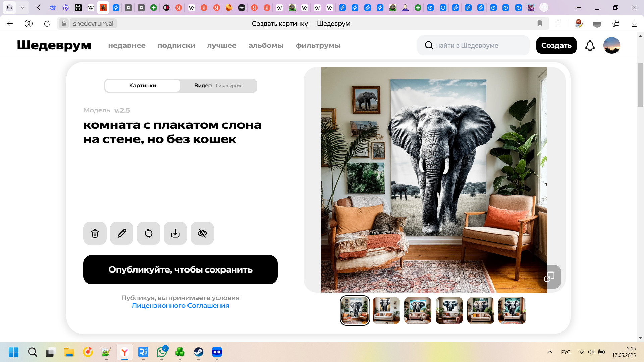Bookmark the page with the bookmark icon

tap(540, 23)
